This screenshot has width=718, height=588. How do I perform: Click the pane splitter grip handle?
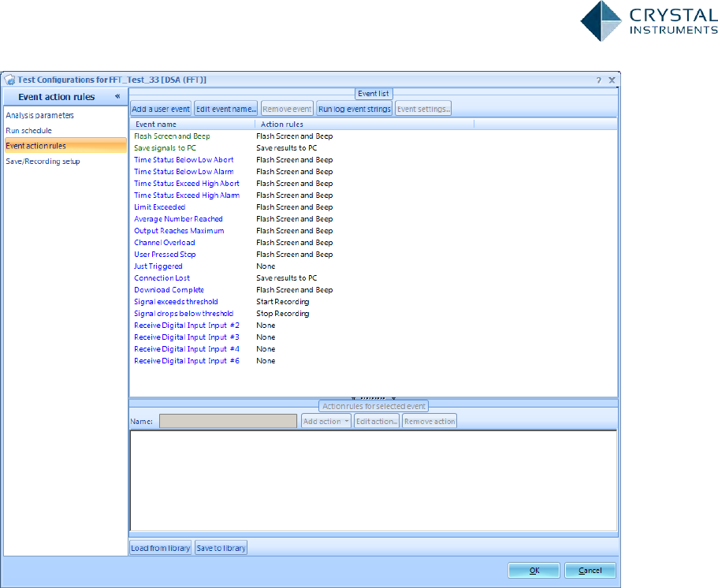374,398
